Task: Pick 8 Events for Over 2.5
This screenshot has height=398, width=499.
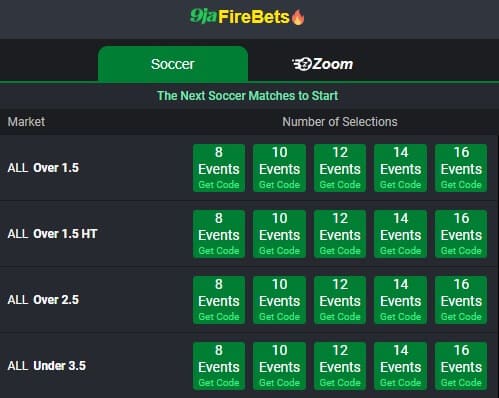Action: [x=219, y=300]
